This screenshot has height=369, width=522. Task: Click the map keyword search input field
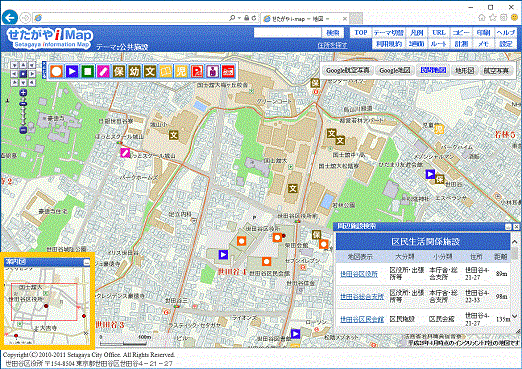coord(287,33)
